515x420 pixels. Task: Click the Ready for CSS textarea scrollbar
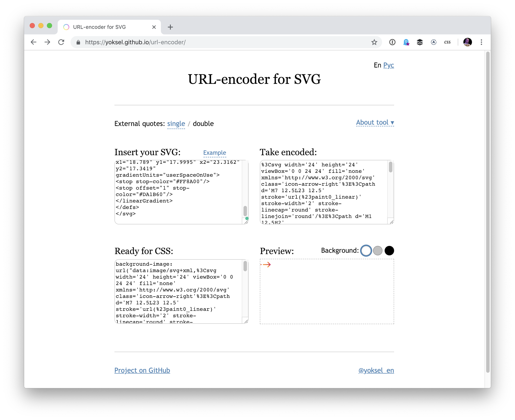click(x=245, y=266)
